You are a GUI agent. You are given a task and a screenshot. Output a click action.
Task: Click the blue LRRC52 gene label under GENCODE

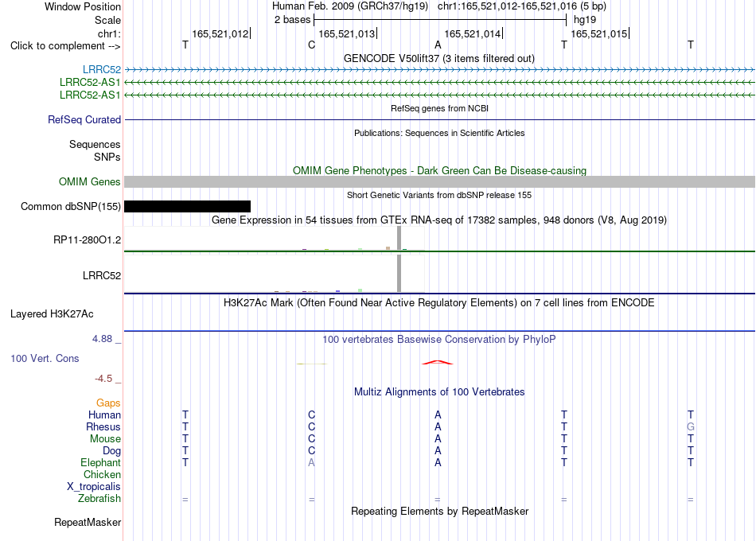pos(102,70)
